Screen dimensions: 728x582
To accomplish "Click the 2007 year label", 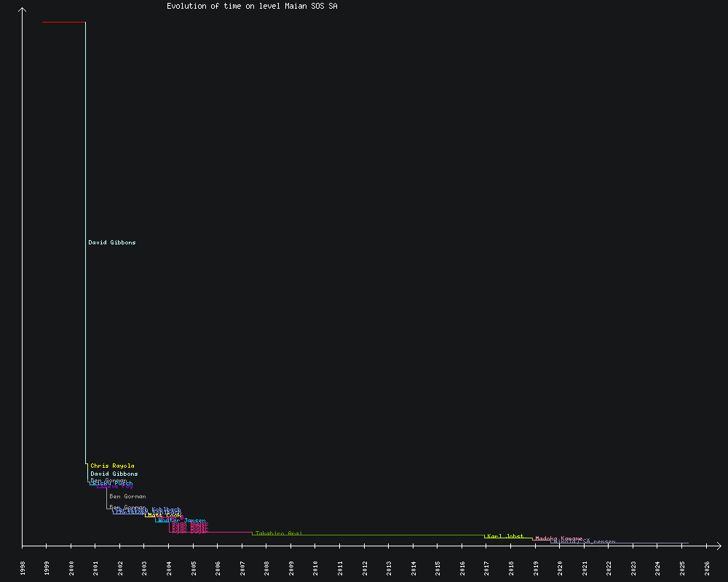I will [242, 567].
